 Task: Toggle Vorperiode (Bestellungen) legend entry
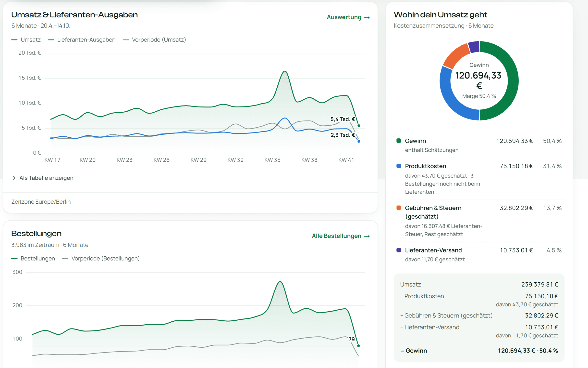click(101, 258)
